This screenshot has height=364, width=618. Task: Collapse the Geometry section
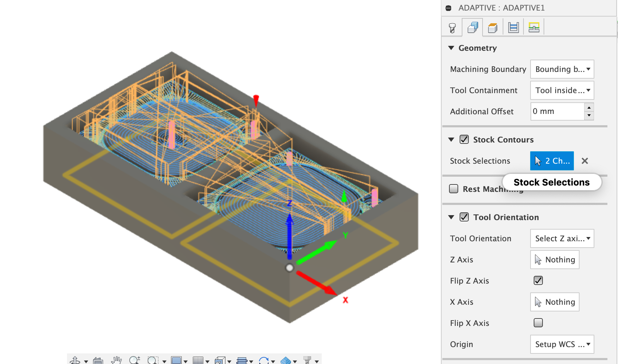[x=451, y=48]
